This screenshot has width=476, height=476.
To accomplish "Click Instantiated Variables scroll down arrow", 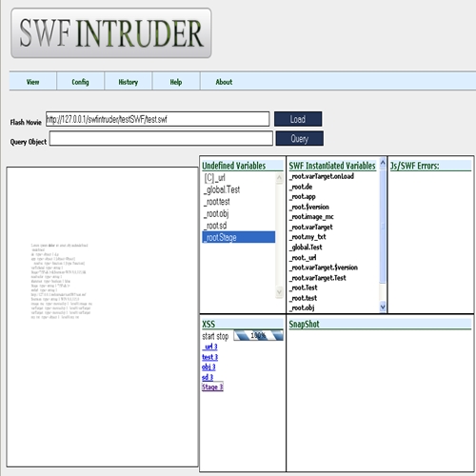I will point(383,307).
